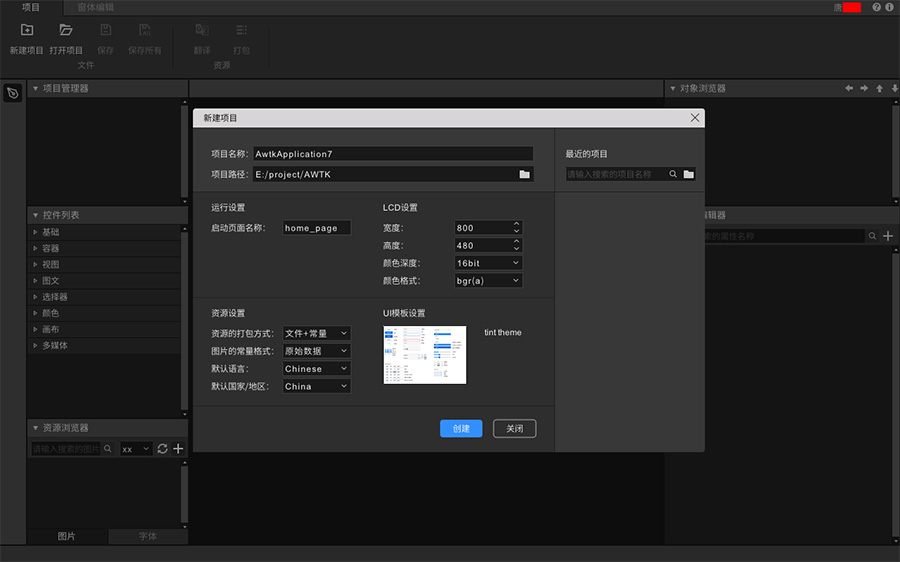The image size is (900, 562).
Task: Click the New Project (新建项目) toolbar icon
Action: pos(27,31)
